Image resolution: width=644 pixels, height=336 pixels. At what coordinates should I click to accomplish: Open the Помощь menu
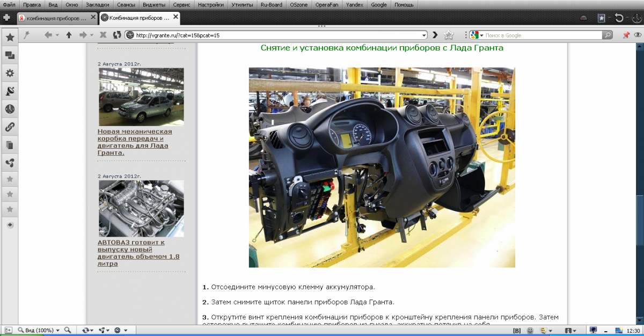tap(404, 5)
